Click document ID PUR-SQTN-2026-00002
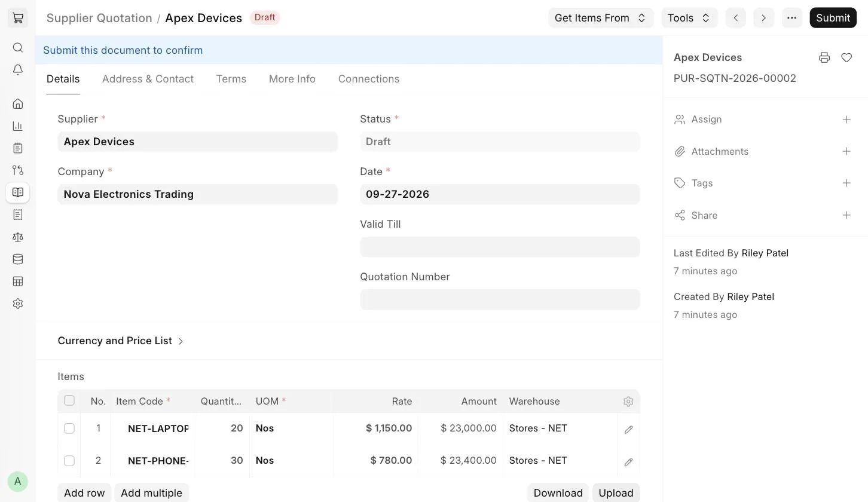Viewport: 868px width, 502px height. pos(735,78)
